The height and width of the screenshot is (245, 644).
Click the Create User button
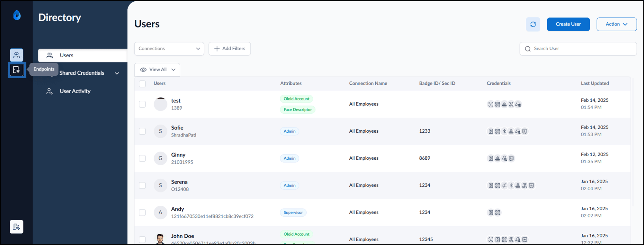coord(568,24)
